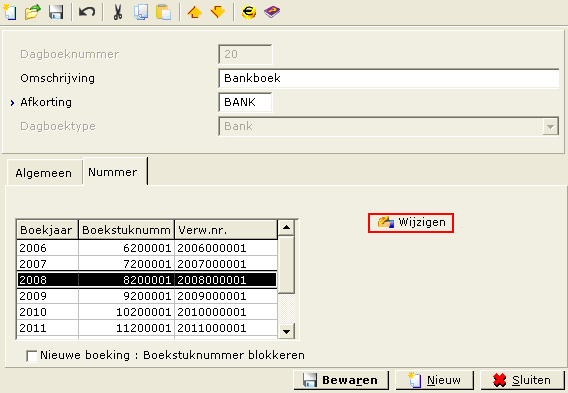Select the Nummer tab
Screen dimensions: 568x393
(x=113, y=172)
